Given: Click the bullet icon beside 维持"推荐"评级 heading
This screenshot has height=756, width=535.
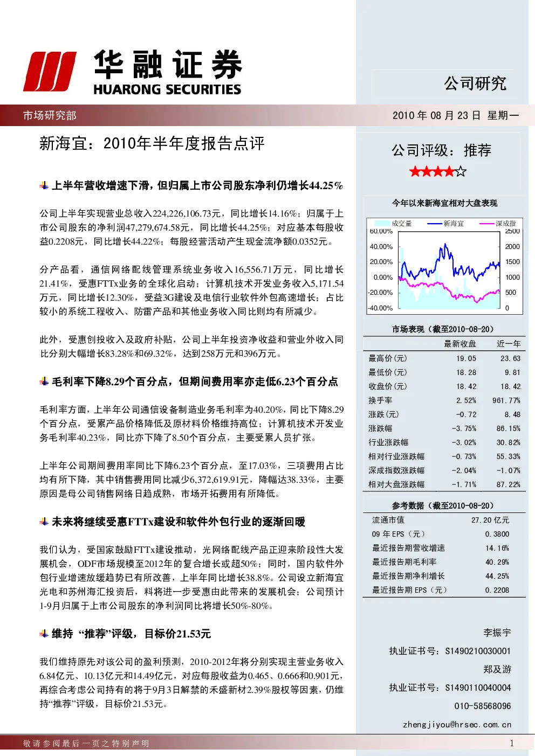Looking at the screenshot, I should tap(44, 634).
